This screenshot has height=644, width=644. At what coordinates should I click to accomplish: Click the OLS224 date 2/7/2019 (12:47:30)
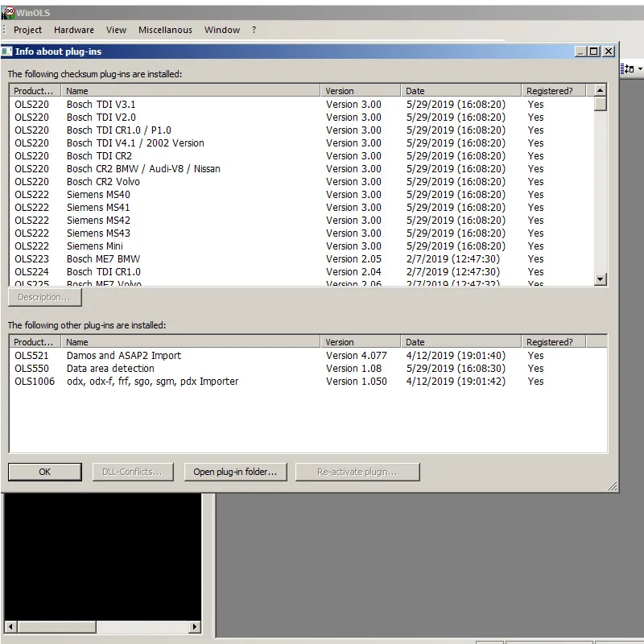453,272
